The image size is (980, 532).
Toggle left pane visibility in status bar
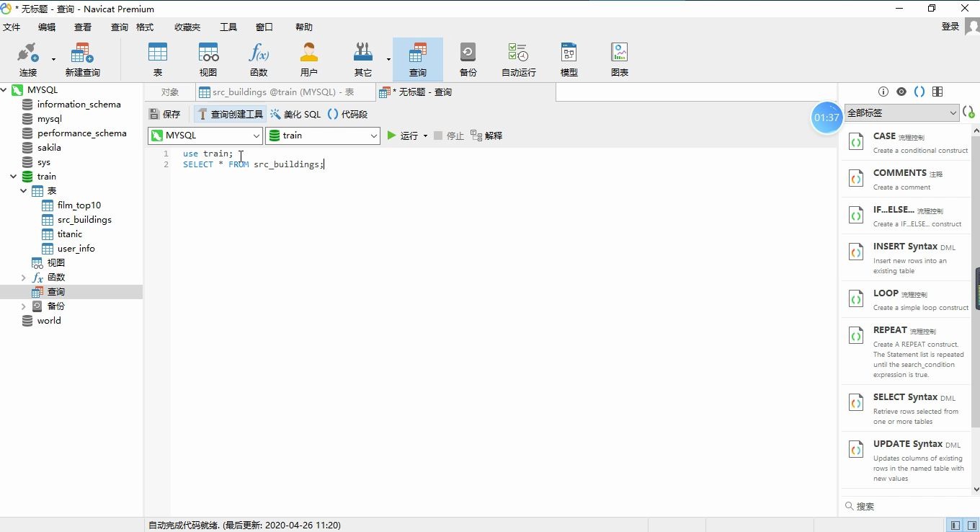click(955, 526)
